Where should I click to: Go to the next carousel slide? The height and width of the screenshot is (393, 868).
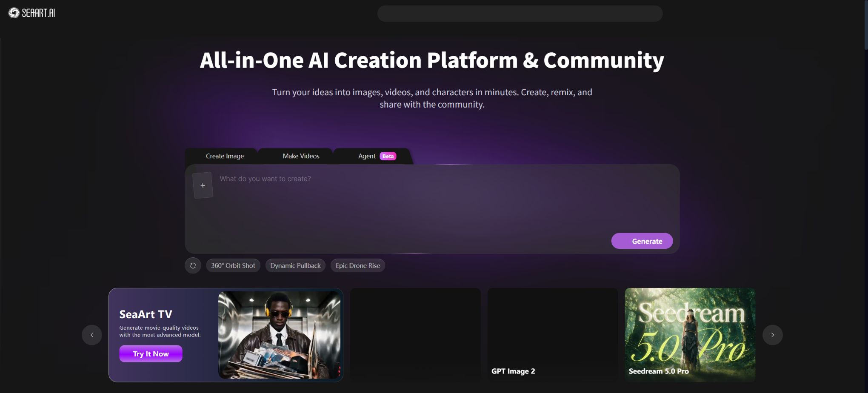pos(773,335)
